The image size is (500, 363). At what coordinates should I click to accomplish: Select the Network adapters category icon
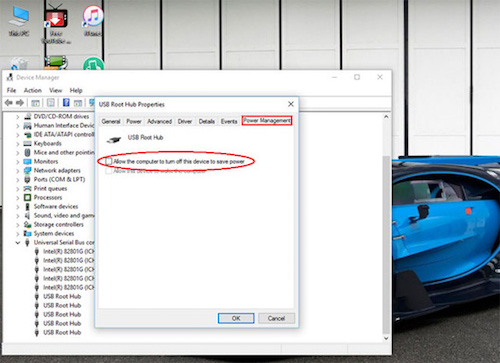(x=28, y=171)
